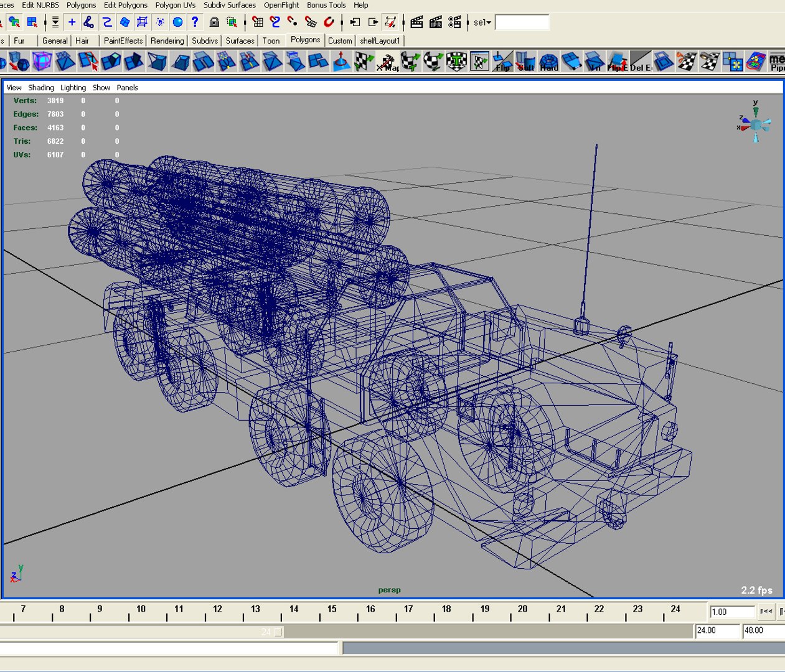Image resolution: width=785 pixels, height=672 pixels.
Task: Click the X Map shelf icon
Action: click(x=387, y=62)
